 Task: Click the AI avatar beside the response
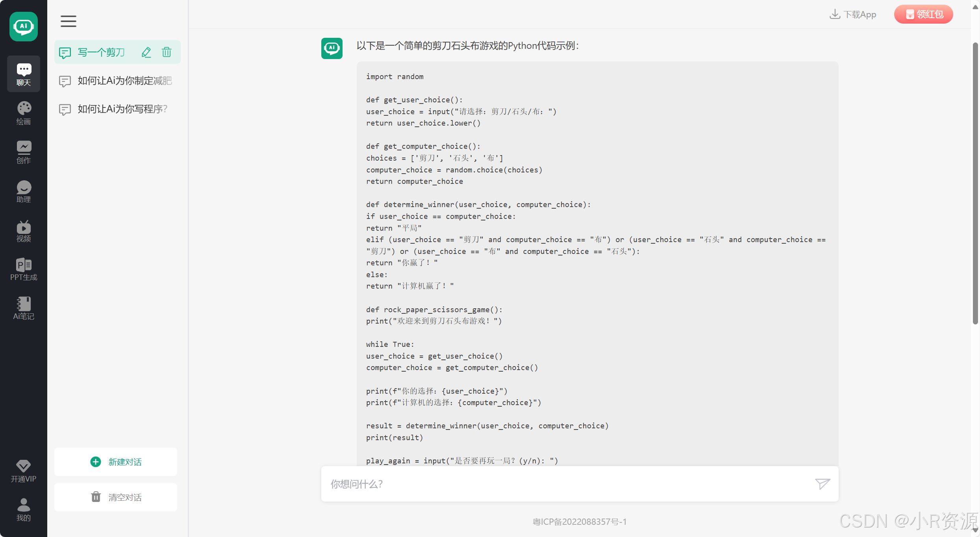coord(332,48)
